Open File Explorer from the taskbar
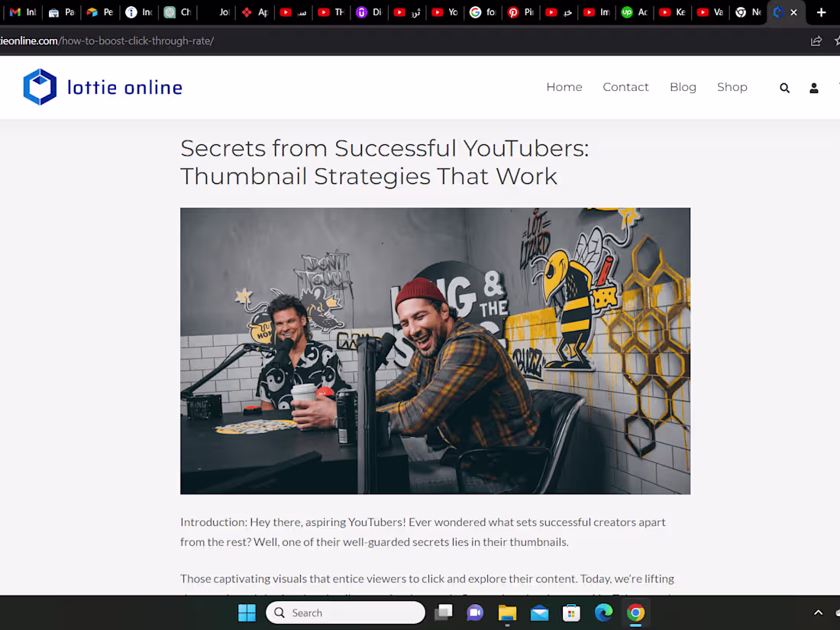Viewport: 840px width, 630px height. (x=507, y=612)
